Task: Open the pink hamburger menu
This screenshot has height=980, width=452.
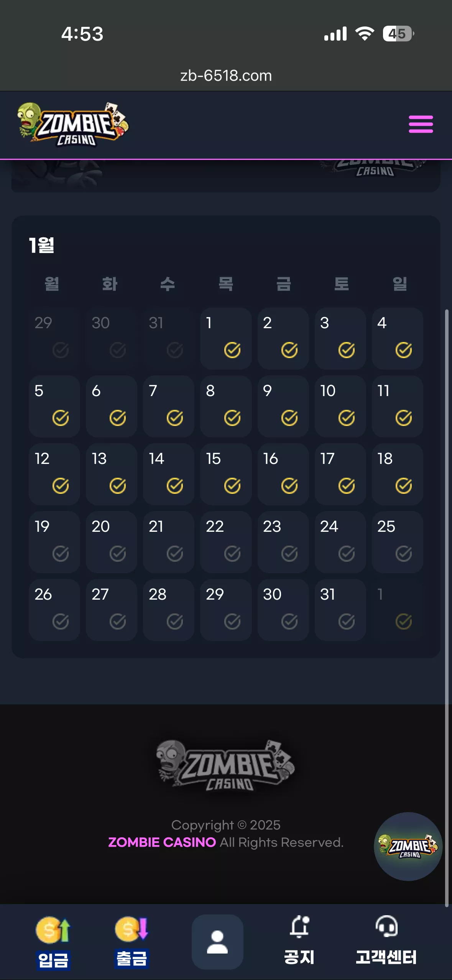Action: click(421, 124)
